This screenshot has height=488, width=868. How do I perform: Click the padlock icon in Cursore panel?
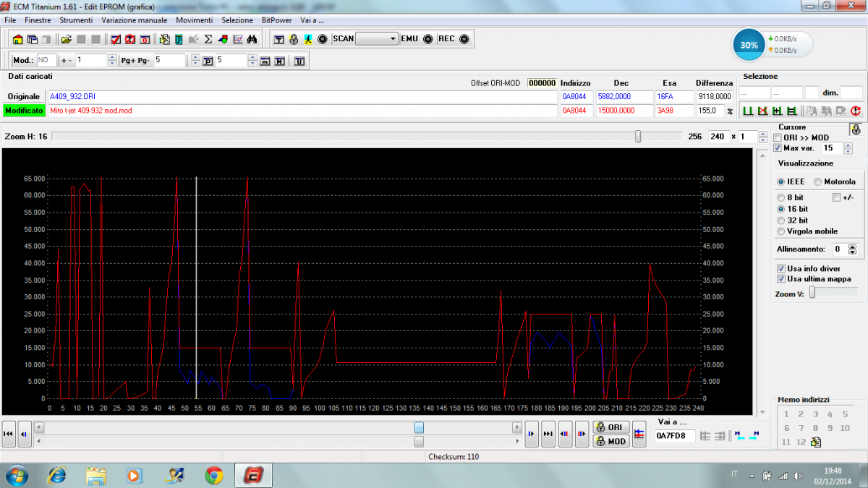(x=855, y=129)
